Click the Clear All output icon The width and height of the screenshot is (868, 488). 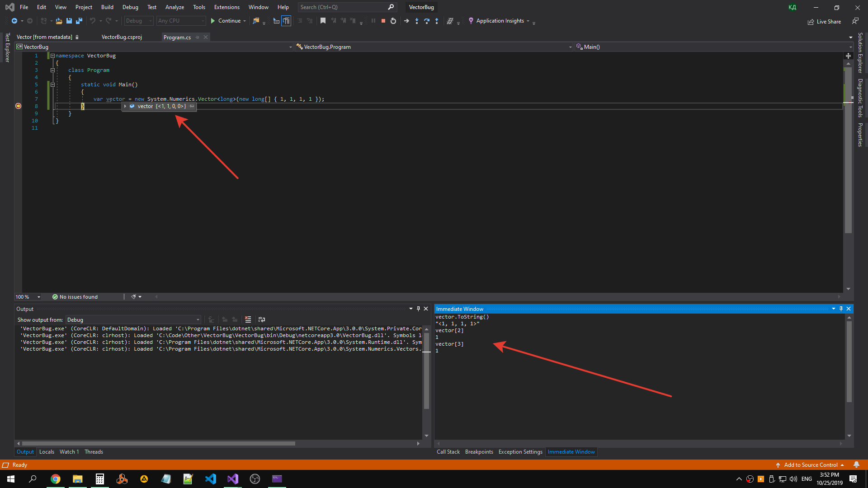[x=248, y=319]
